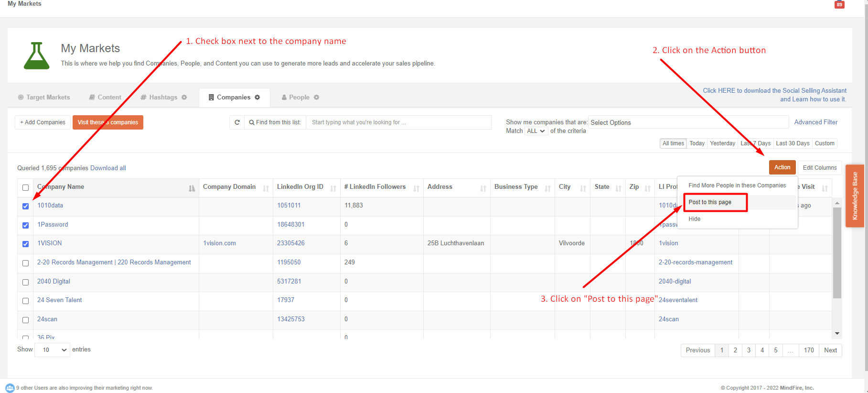Screen dimensions: 868x393
Task: Click the table scrollbar down arrow
Action: pyautogui.click(x=837, y=333)
